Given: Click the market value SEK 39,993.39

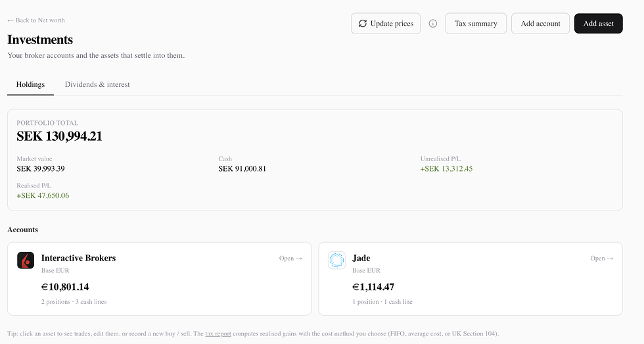Looking at the screenshot, I should coord(41,168).
